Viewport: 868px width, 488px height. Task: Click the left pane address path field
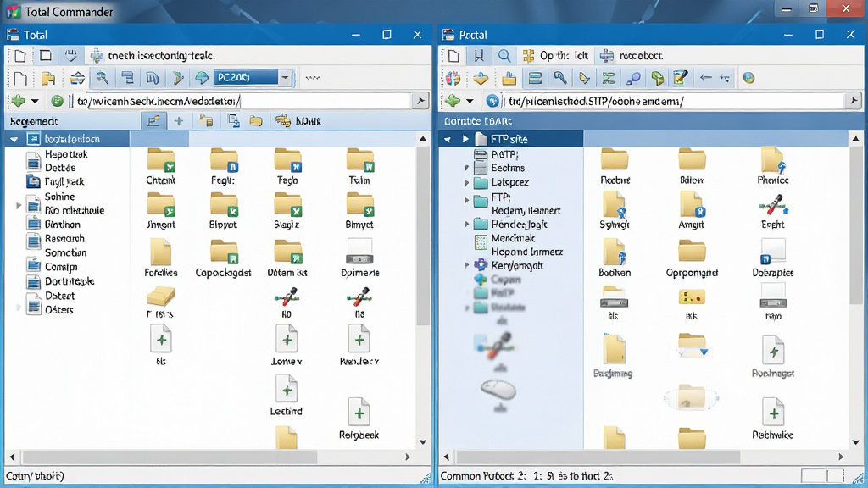click(242, 102)
